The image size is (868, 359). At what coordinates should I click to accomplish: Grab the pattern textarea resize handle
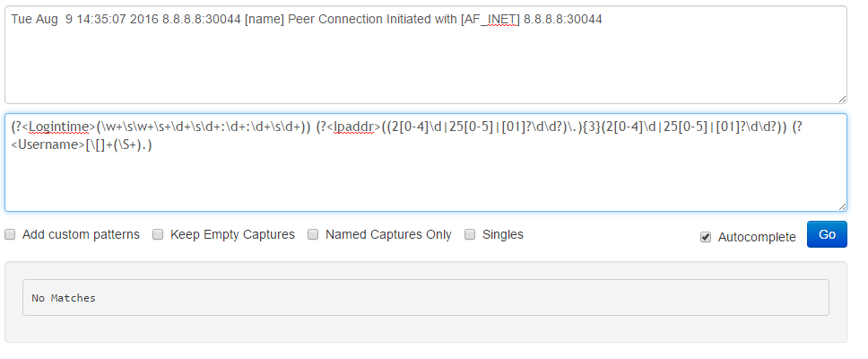(841, 206)
